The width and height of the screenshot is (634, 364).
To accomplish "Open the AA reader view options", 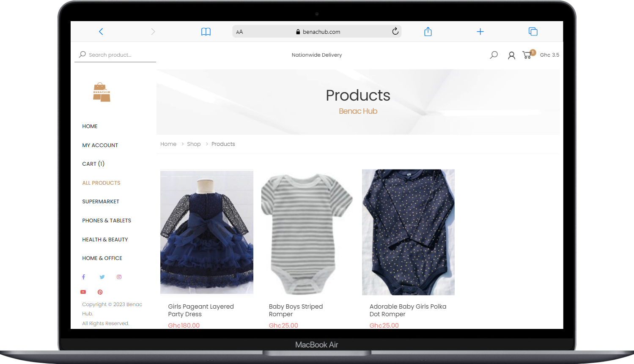I will 239,32.
